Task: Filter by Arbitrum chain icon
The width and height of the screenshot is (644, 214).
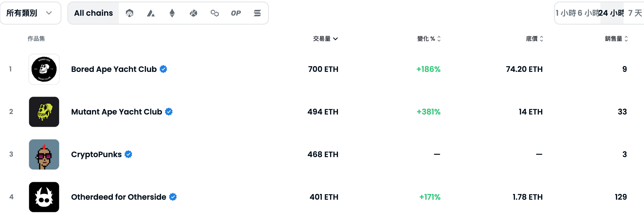Action: 129,13
